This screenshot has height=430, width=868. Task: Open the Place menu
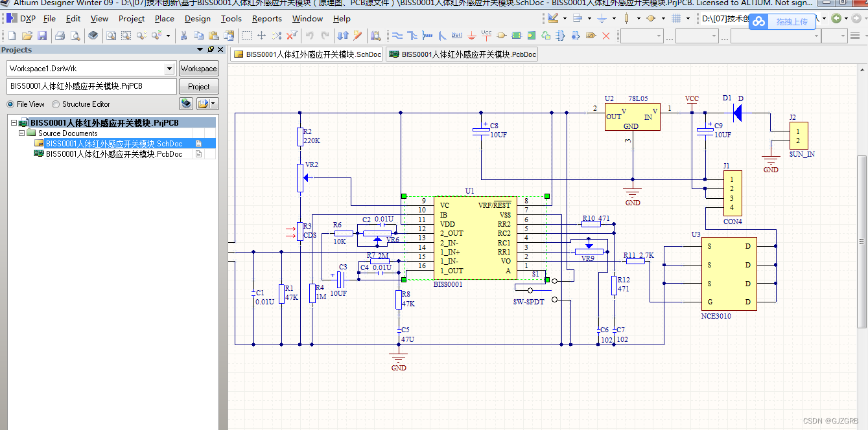pos(165,18)
